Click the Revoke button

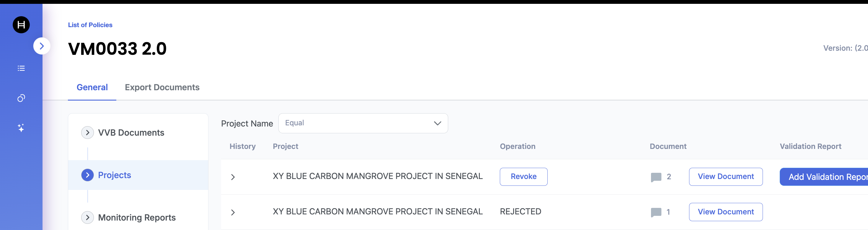(x=523, y=177)
